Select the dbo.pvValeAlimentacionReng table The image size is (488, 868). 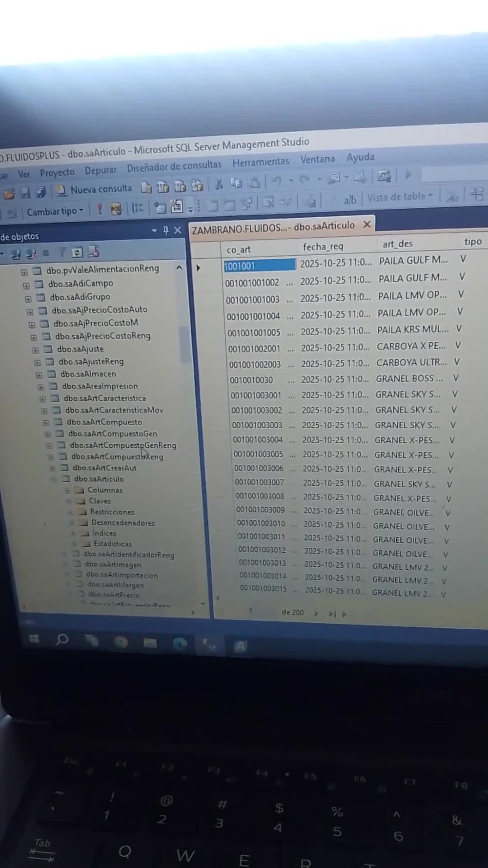click(x=102, y=269)
